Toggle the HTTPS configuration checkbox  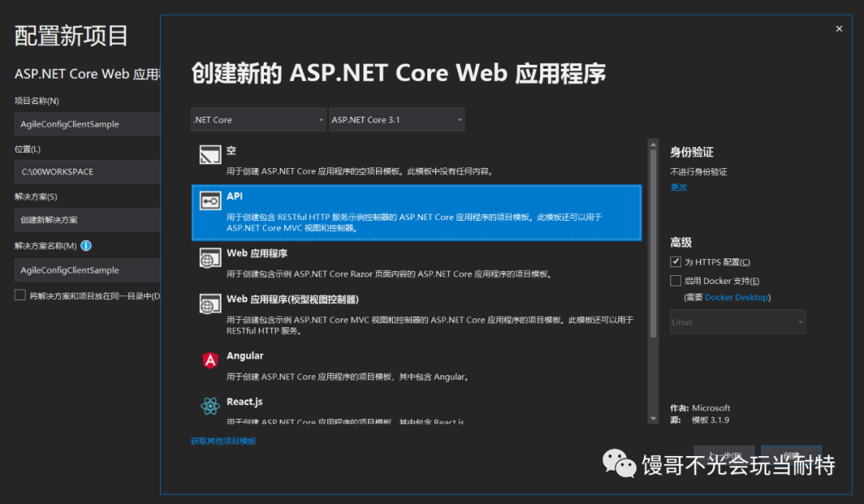click(675, 262)
